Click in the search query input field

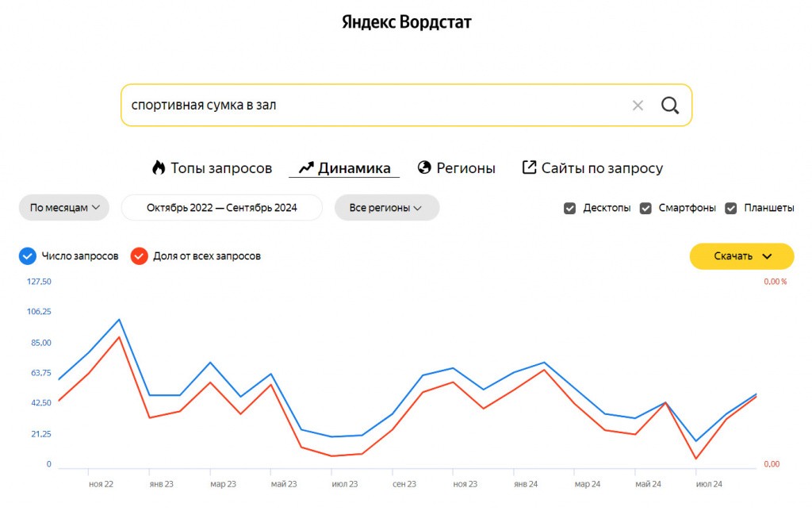(x=373, y=106)
